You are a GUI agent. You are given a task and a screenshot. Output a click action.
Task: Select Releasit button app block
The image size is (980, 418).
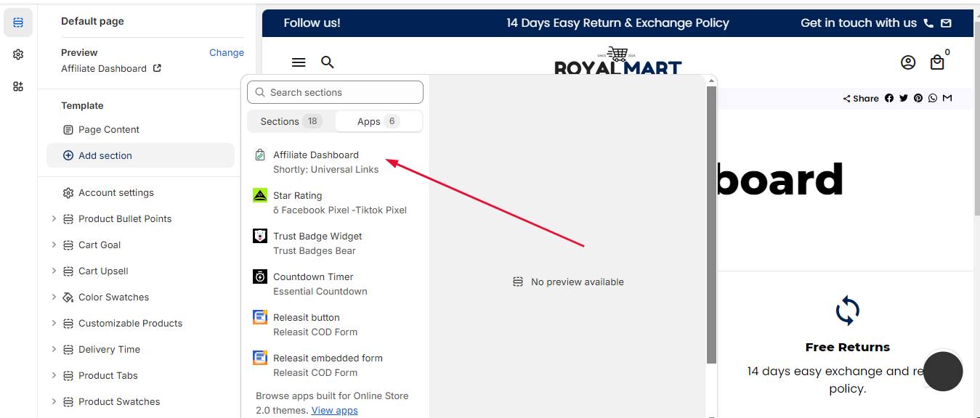click(335, 324)
